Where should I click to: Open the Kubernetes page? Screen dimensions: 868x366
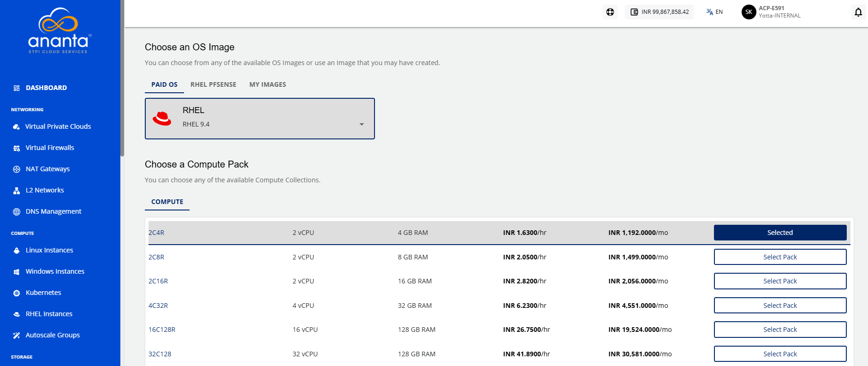[x=43, y=293]
